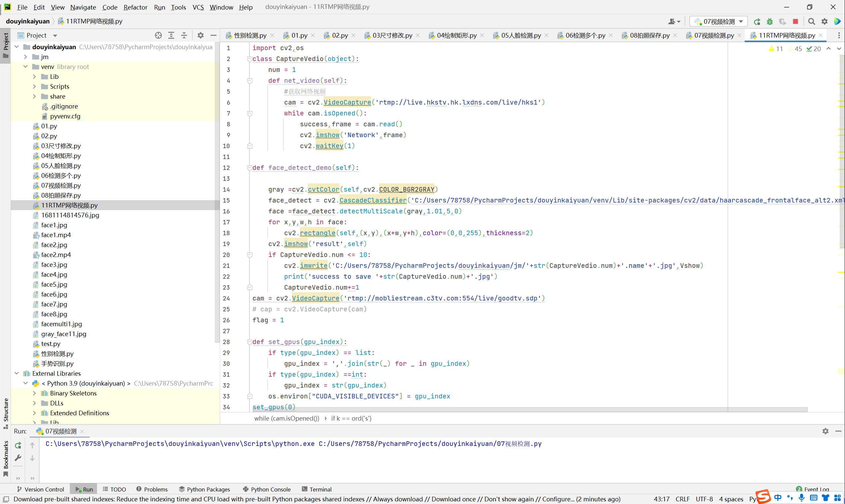Start debugging with the bug icon

coord(769,21)
